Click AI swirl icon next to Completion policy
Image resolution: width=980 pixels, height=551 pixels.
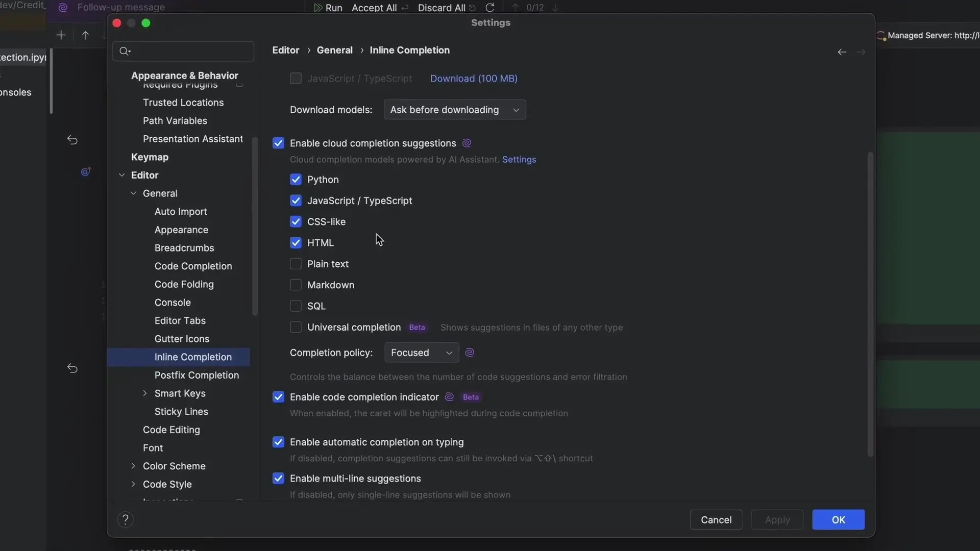point(470,353)
